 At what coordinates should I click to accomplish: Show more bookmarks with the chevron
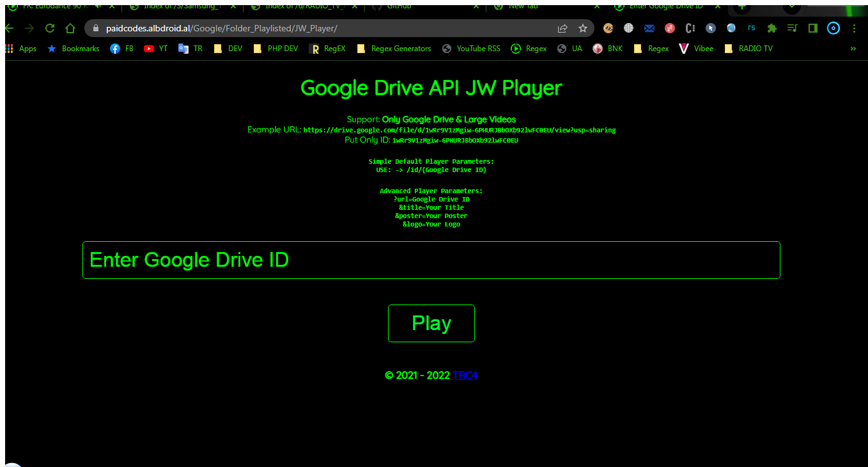(853, 49)
